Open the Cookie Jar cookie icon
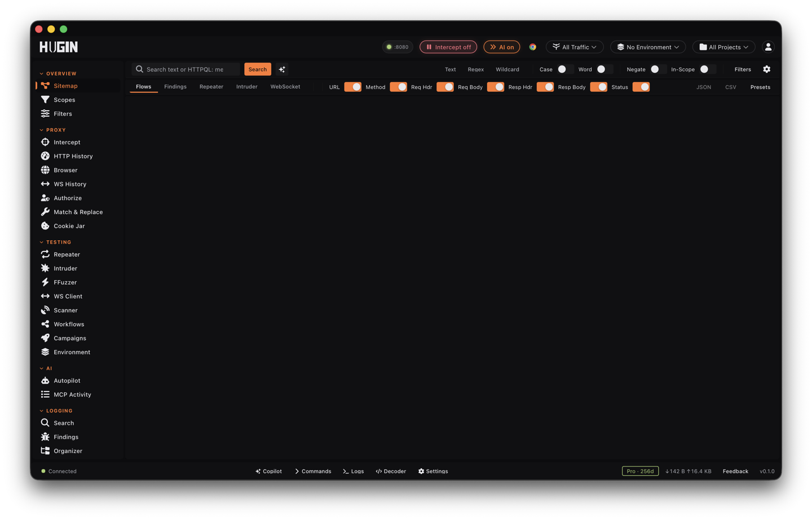Image resolution: width=812 pixels, height=520 pixels. (45, 226)
